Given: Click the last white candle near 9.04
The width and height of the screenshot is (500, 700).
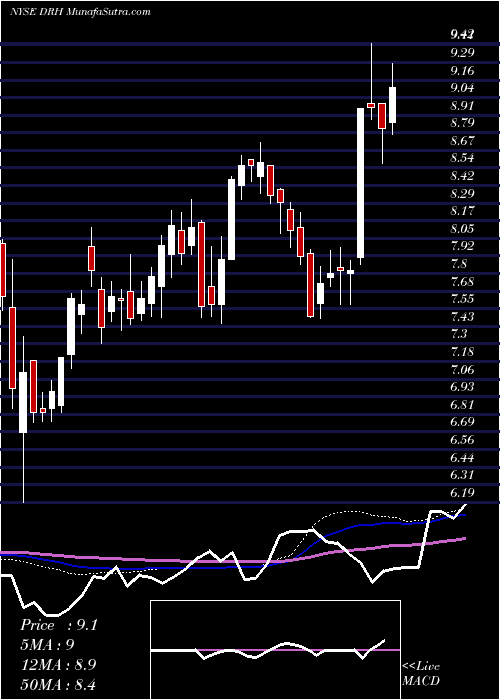Looking at the screenshot, I should [x=392, y=105].
